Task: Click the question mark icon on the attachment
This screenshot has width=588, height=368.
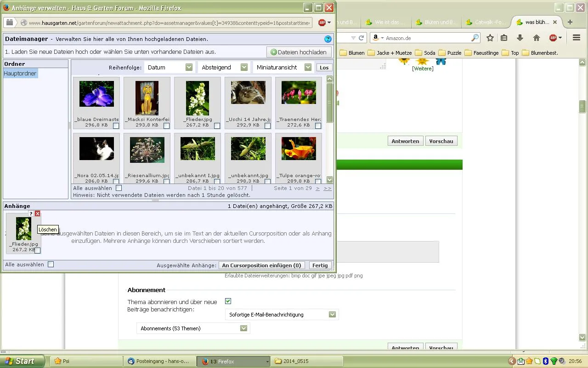Action: pos(31,213)
